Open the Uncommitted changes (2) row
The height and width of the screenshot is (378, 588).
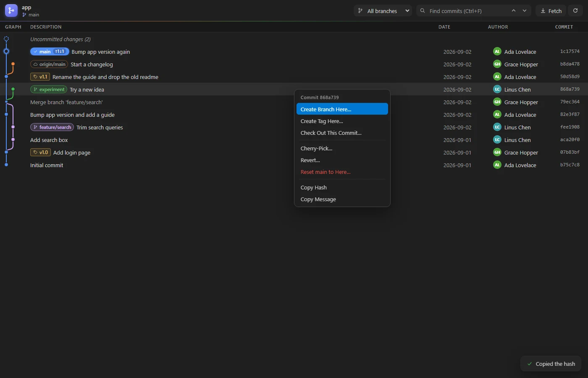(x=294, y=39)
